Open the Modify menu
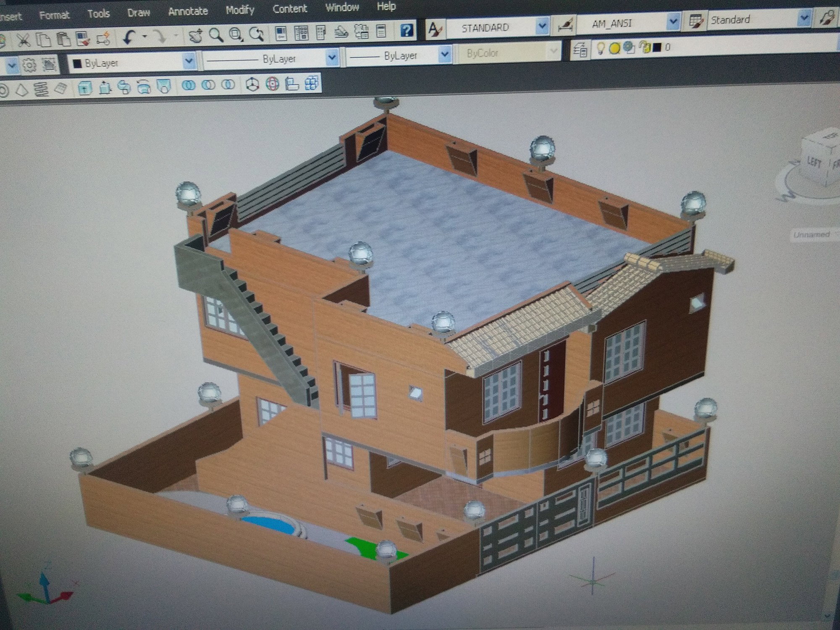The image size is (840, 630). (x=240, y=10)
